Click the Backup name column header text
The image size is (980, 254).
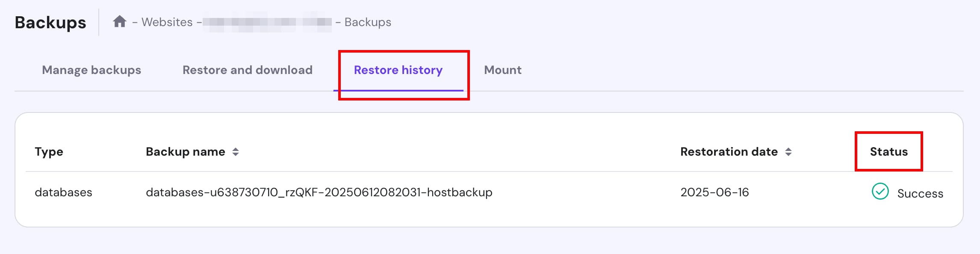point(185,152)
